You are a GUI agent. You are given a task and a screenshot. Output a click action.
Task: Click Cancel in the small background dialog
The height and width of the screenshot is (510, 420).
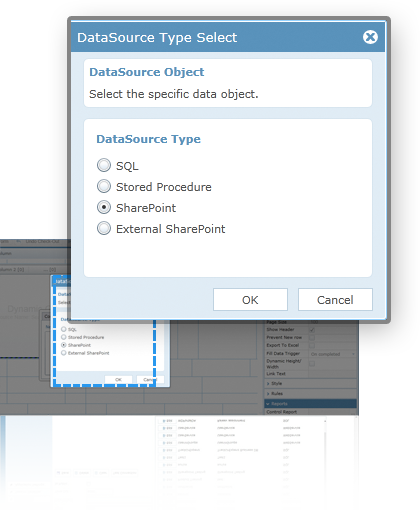(150, 379)
